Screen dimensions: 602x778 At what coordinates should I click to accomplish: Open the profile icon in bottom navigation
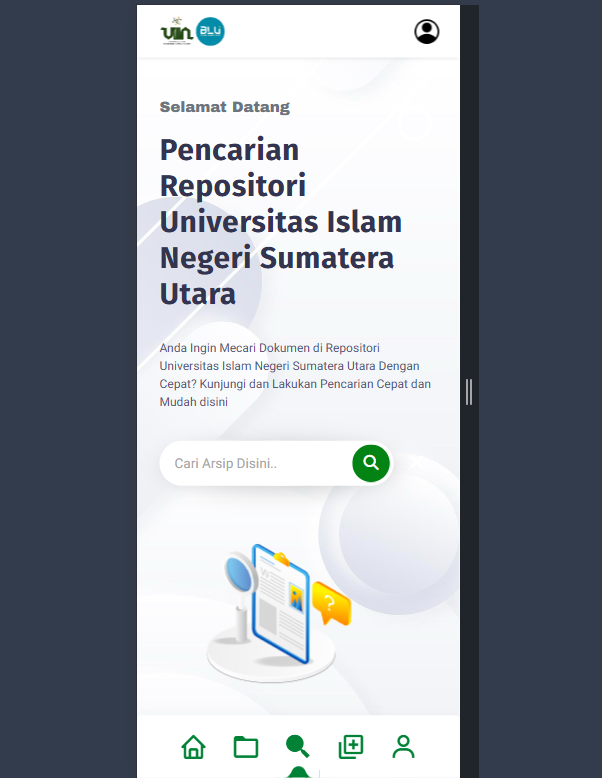click(403, 747)
